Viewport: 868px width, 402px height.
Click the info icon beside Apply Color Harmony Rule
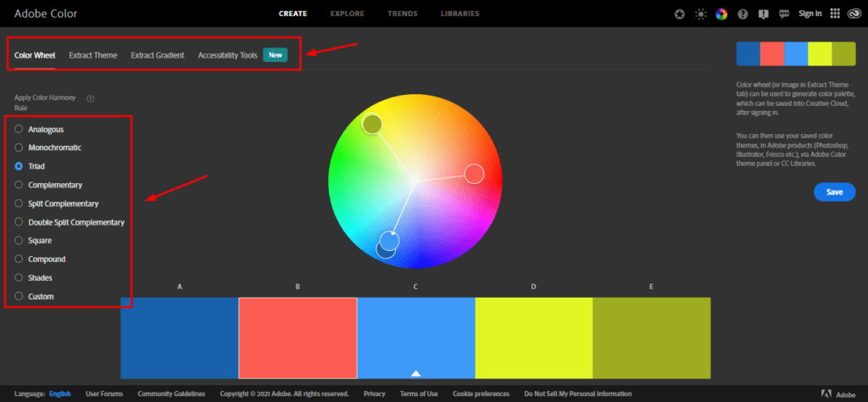point(91,98)
